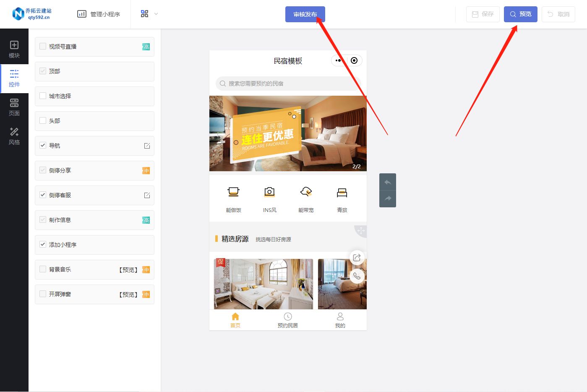Screen dimensions: 587x392
Task: Click the telephone icon on the phone preview
Action: 357,276
